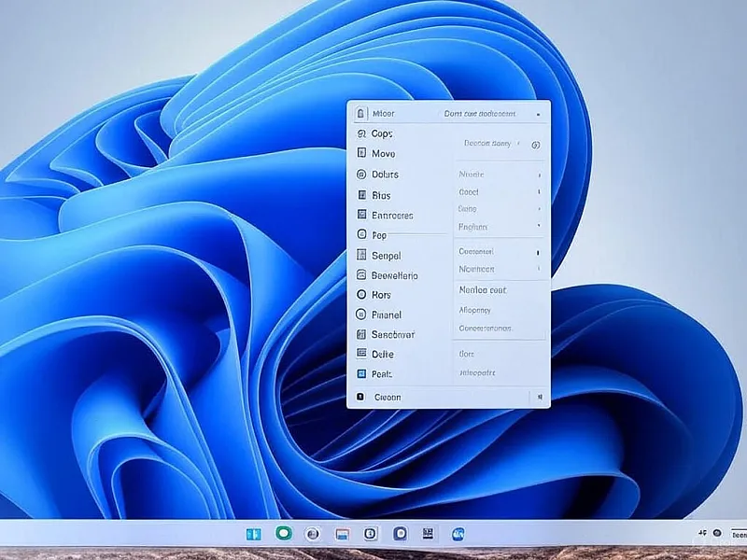Click the 'Nenloo cont' entry
747x560 pixels.
482,290
